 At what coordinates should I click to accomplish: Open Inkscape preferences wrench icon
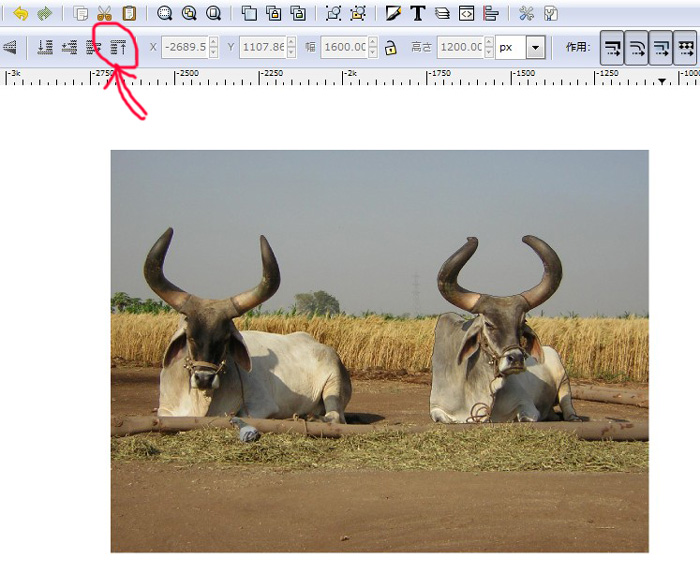click(526, 14)
